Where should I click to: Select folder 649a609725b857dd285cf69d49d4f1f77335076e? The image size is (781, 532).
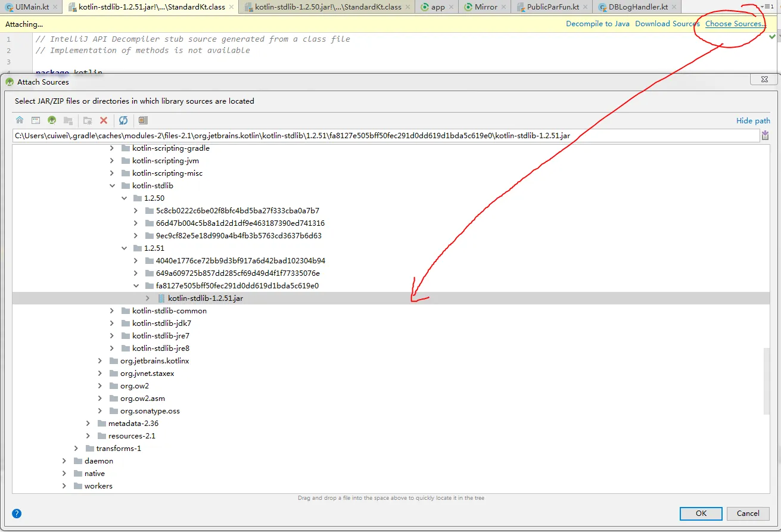click(238, 273)
